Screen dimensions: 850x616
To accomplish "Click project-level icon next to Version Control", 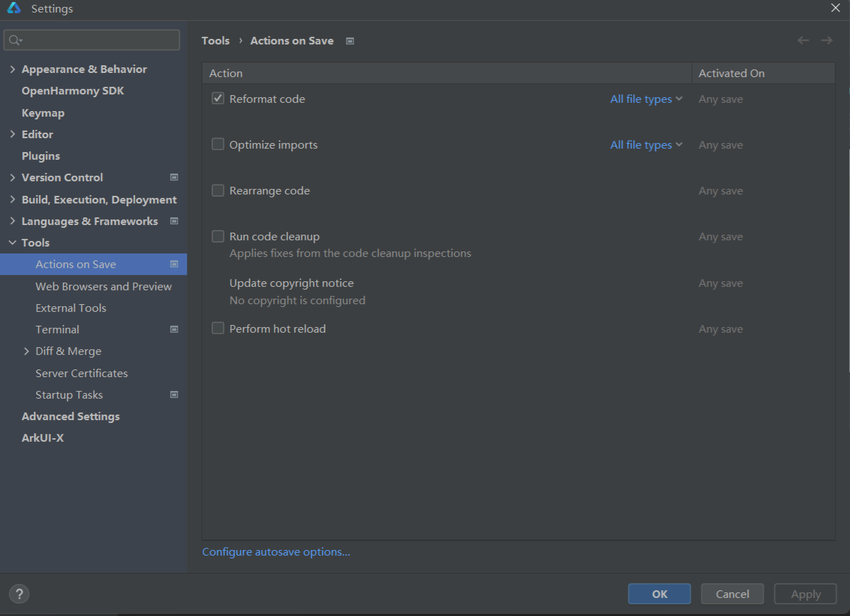I will point(174,178).
